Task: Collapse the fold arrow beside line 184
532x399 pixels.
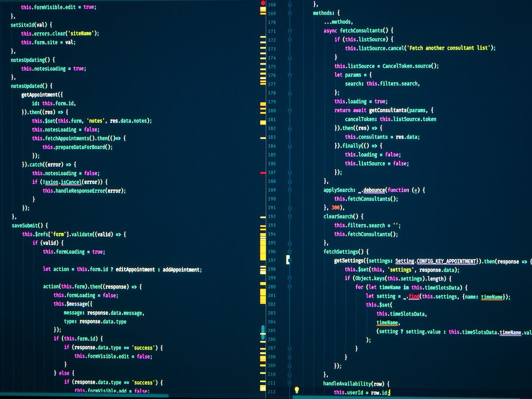Action: pos(290,145)
